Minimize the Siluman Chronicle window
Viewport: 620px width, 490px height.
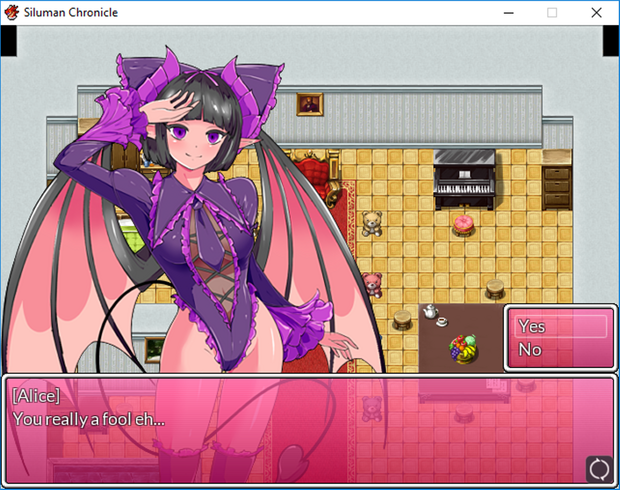tap(508, 13)
